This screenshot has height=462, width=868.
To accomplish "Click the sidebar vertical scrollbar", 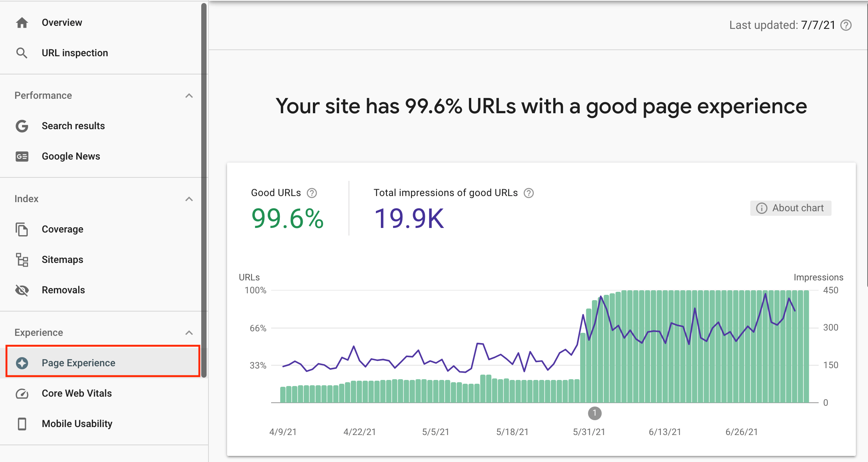I will pos(204,190).
